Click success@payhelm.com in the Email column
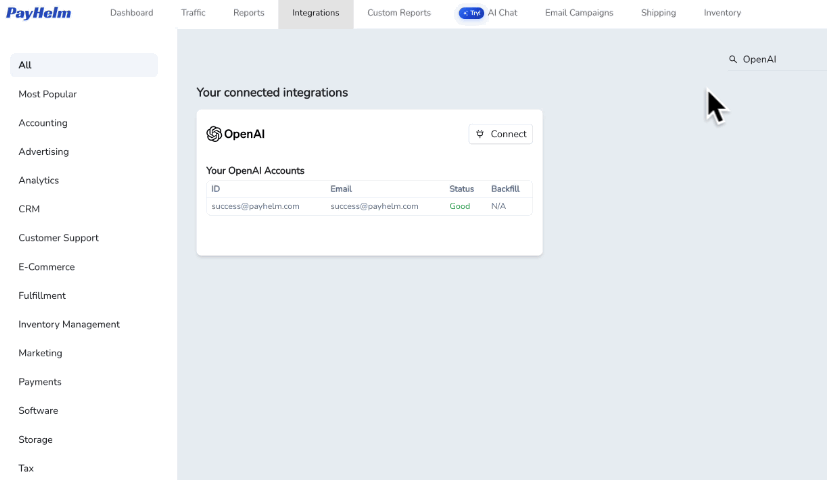 (x=374, y=206)
